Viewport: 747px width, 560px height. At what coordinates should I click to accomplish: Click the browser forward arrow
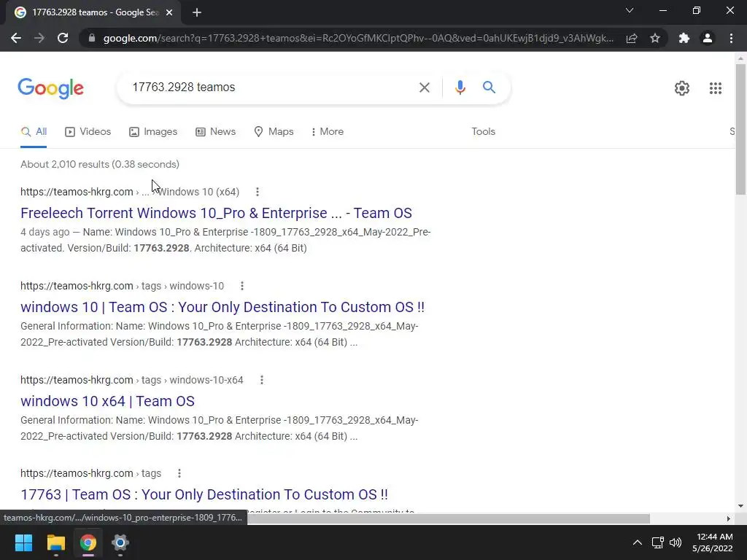click(x=39, y=38)
